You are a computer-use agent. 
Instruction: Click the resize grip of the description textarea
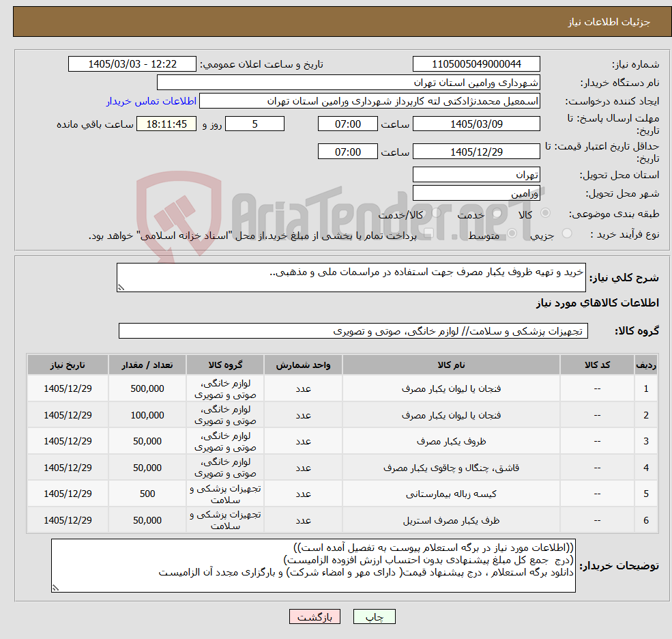(121, 288)
